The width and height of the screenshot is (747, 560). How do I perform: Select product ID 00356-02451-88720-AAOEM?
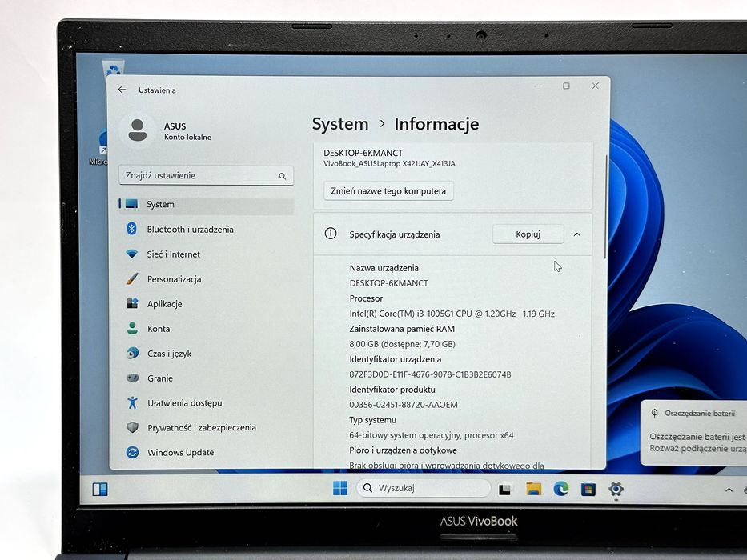tap(404, 405)
